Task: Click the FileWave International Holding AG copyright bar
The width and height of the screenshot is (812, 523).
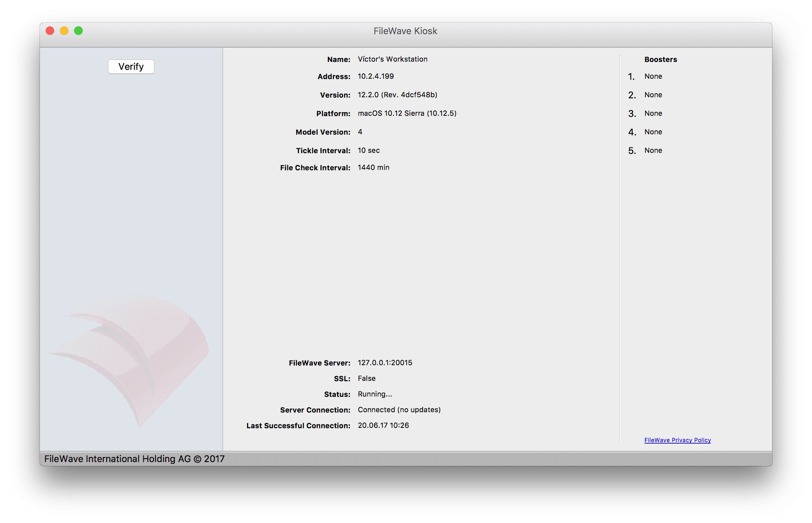Action: click(134, 459)
